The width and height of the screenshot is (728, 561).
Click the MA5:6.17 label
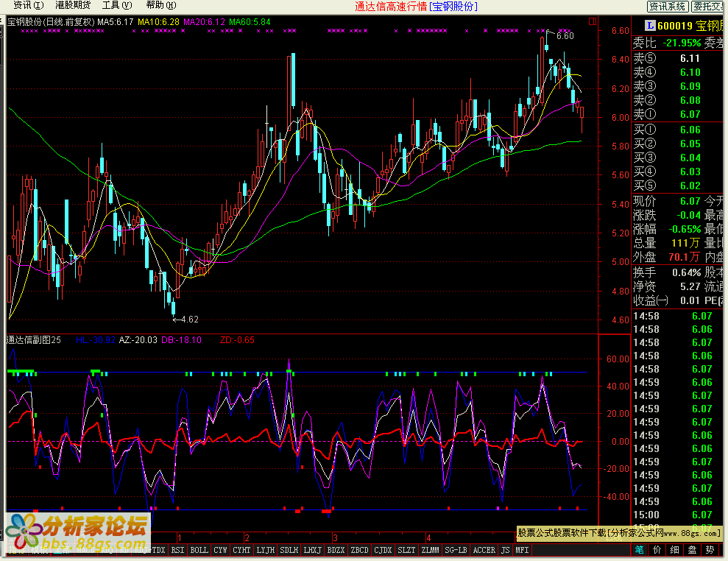coord(115,22)
